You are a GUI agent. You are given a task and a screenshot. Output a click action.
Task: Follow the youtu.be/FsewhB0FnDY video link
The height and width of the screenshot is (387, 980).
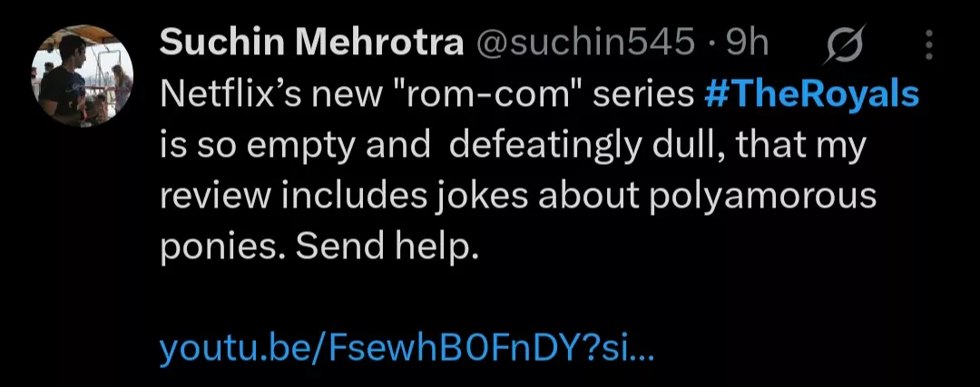pyautogui.click(x=406, y=349)
